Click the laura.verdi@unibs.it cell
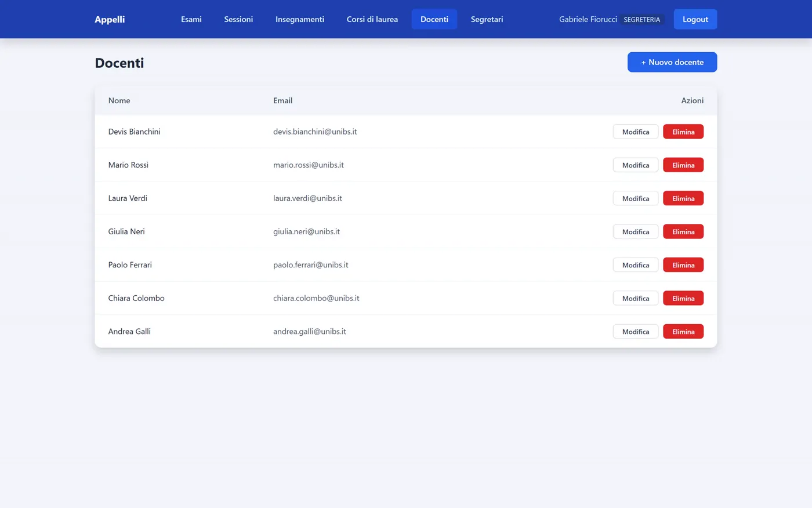812x508 pixels. [x=307, y=198]
